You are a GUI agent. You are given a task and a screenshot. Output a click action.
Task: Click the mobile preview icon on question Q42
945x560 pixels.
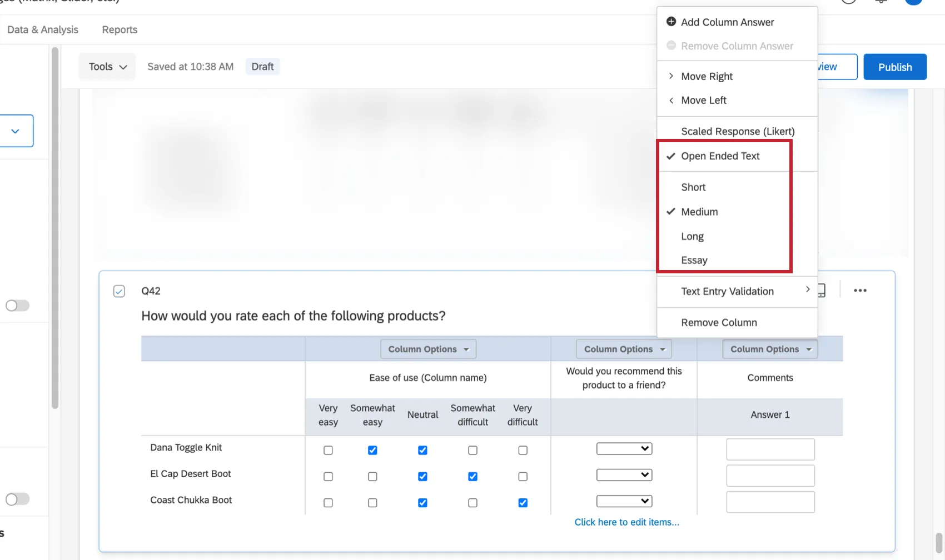coord(822,290)
